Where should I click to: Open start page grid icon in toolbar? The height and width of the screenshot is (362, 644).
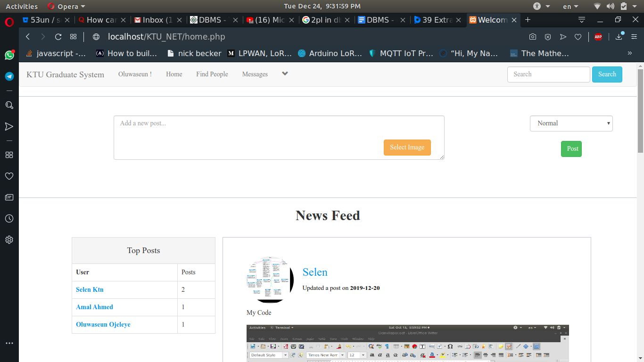[x=73, y=37]
